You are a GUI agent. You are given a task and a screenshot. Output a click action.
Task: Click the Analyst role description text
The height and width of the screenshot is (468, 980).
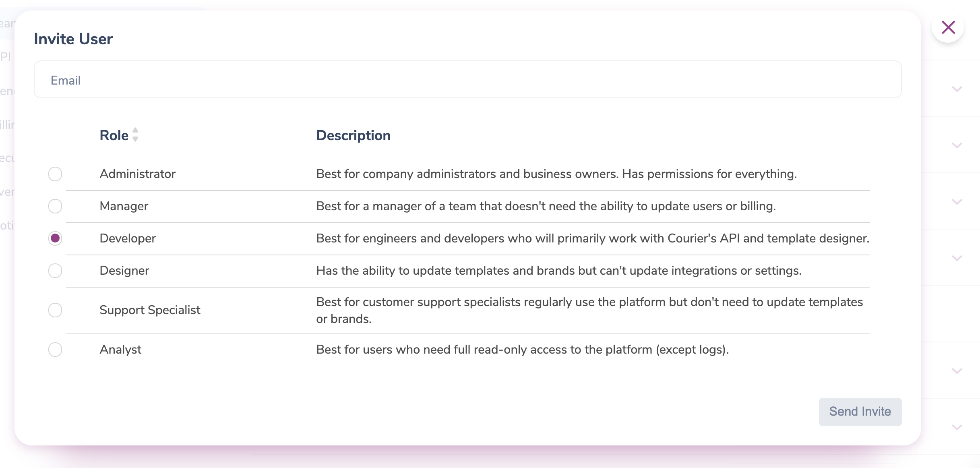522,350
